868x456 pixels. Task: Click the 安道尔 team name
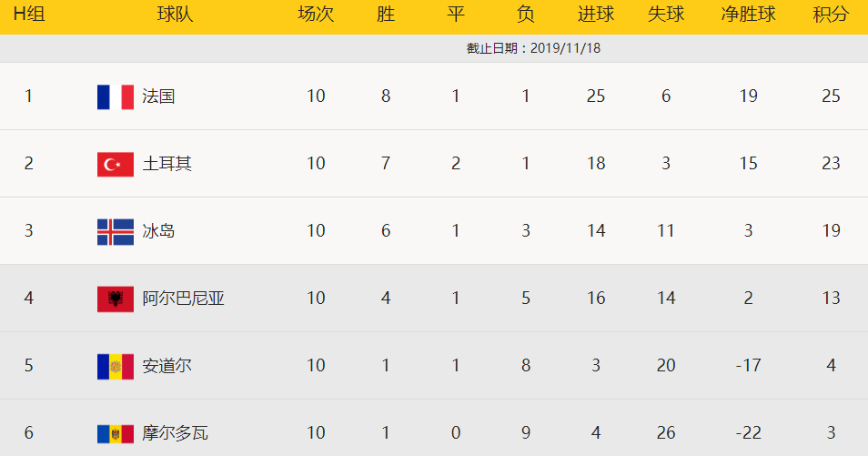167,366
